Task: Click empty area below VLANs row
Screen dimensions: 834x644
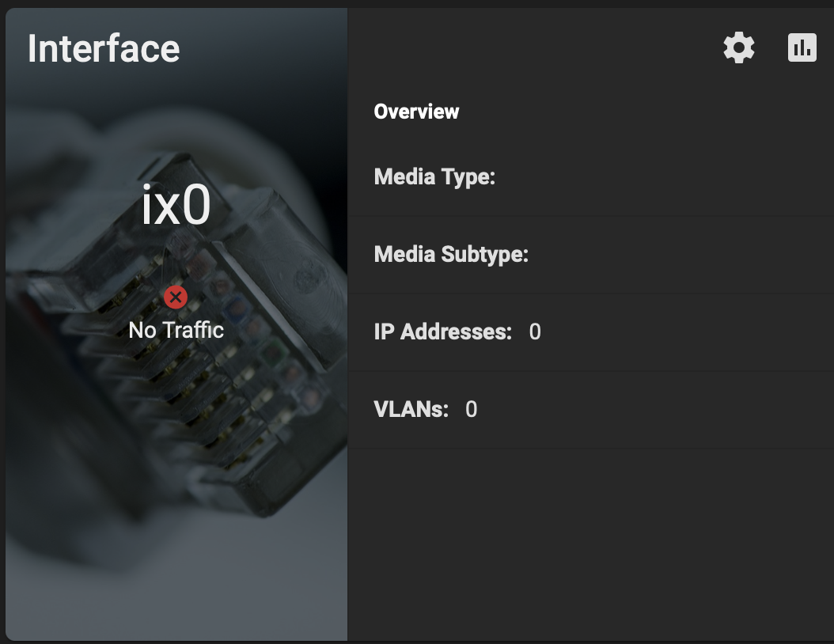Action: pyautogui.click(x=590, y=543)
